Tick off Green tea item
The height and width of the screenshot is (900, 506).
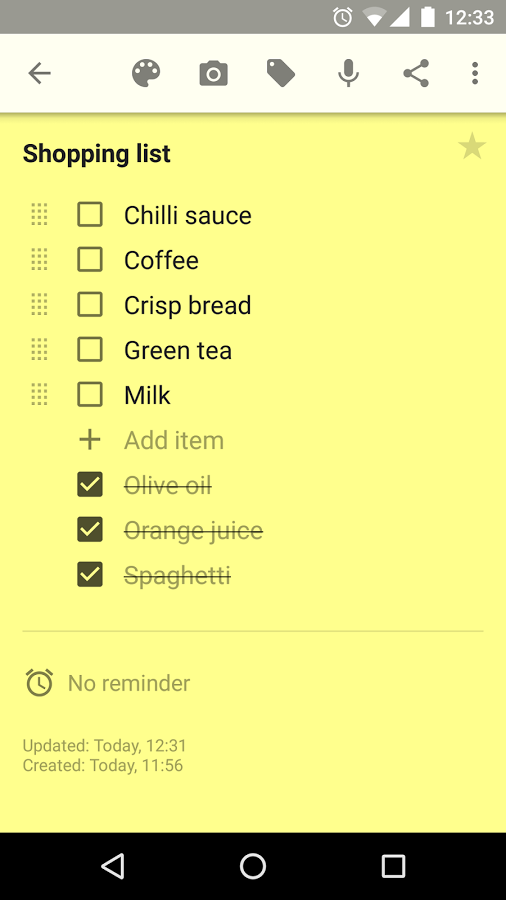(90, 350)
